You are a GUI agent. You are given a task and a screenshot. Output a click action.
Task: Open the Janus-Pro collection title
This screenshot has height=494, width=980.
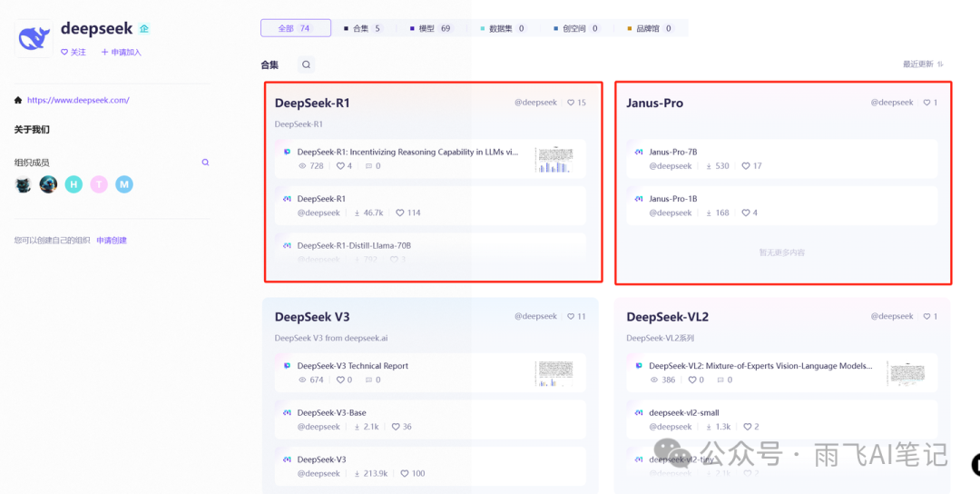coord(654,104)
